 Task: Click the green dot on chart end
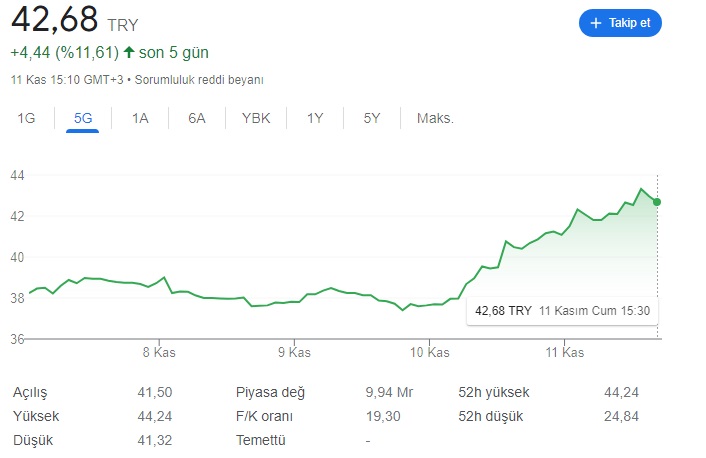pos(657,202)
